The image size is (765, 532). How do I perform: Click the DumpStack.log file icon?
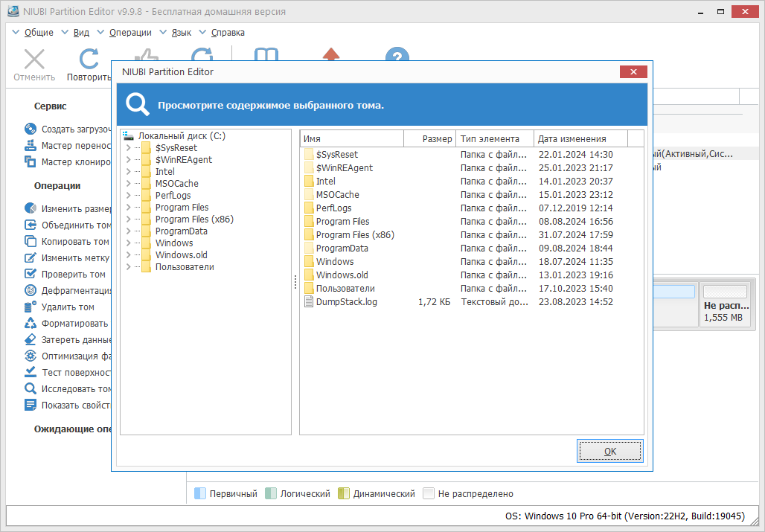pyautogui.click(x=308, y=302)
